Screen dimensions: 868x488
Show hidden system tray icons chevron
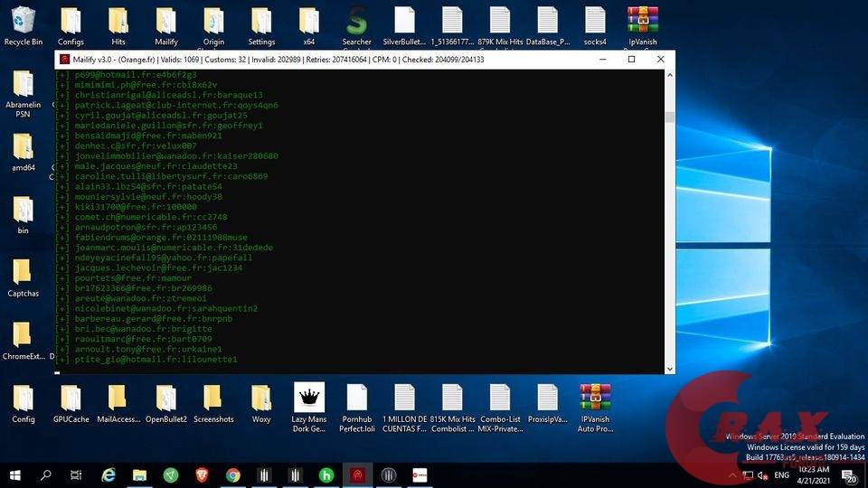point(732,475)
